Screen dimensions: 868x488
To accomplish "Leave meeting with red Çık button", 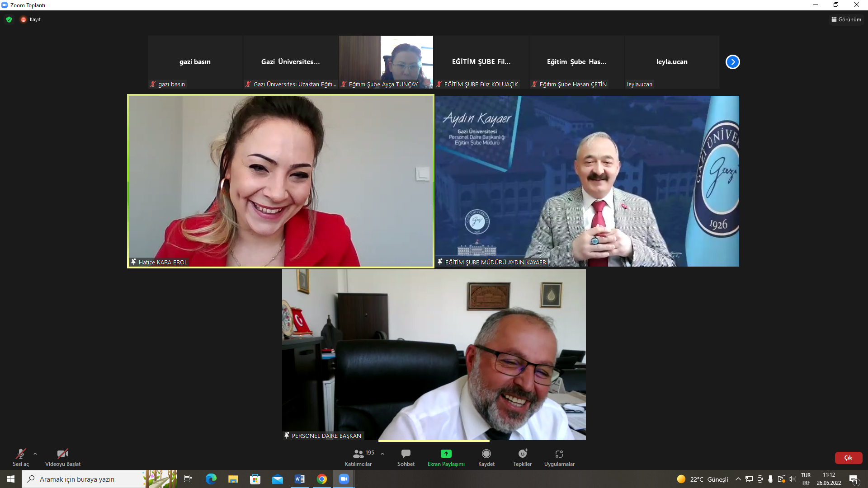I will (x=848, y=458).
